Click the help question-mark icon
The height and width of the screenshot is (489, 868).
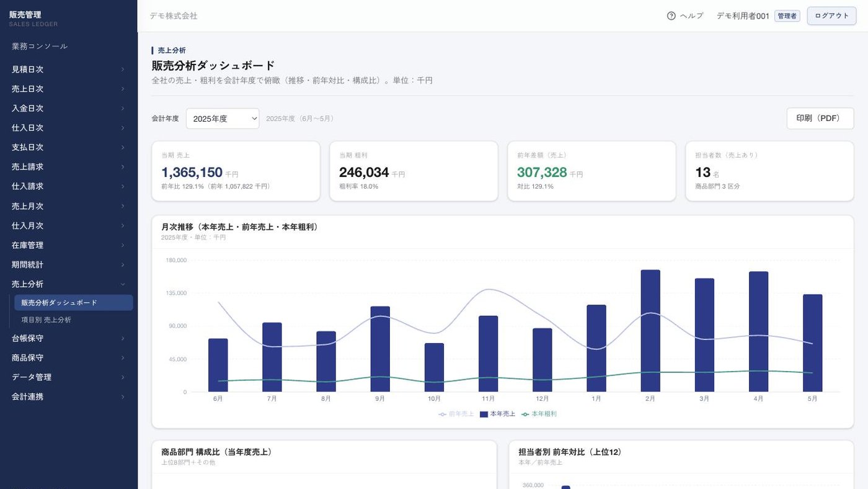pos(671,16)
